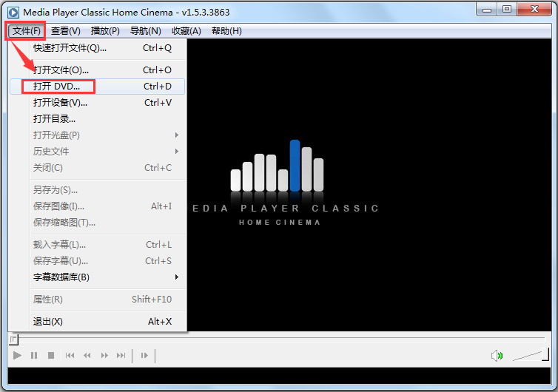The width and height of the screenshot is (558, 392).
Task: Open the 导航(N) menu
Action: click(x=145, y=31)
